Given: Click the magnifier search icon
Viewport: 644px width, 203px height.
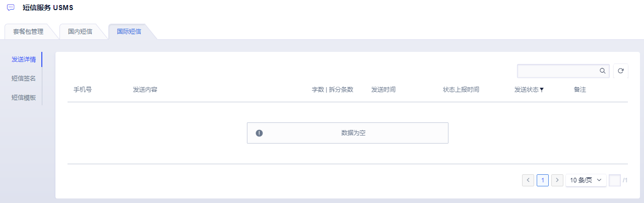Looking at the screenshot, I should click(x=602, y=71).
